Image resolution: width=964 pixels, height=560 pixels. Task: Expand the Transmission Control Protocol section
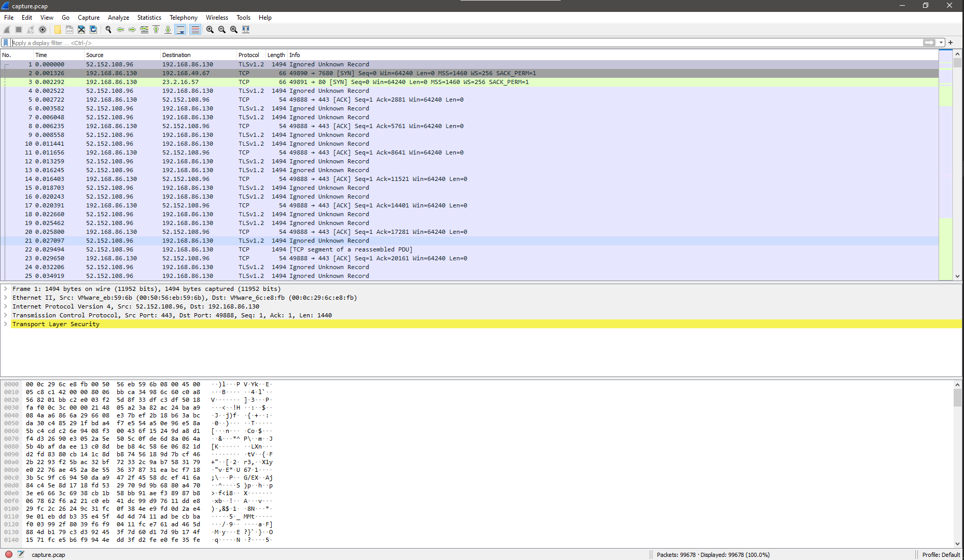tap(6, 315)
